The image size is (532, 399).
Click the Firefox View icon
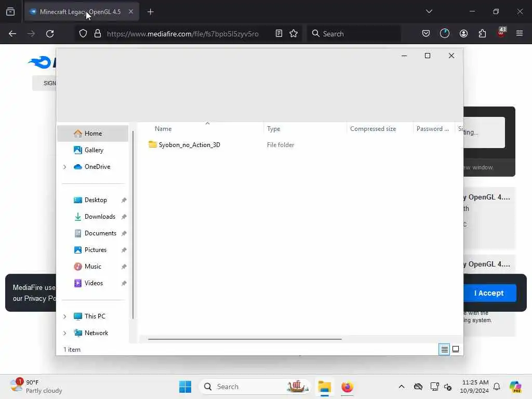point(10,12)
